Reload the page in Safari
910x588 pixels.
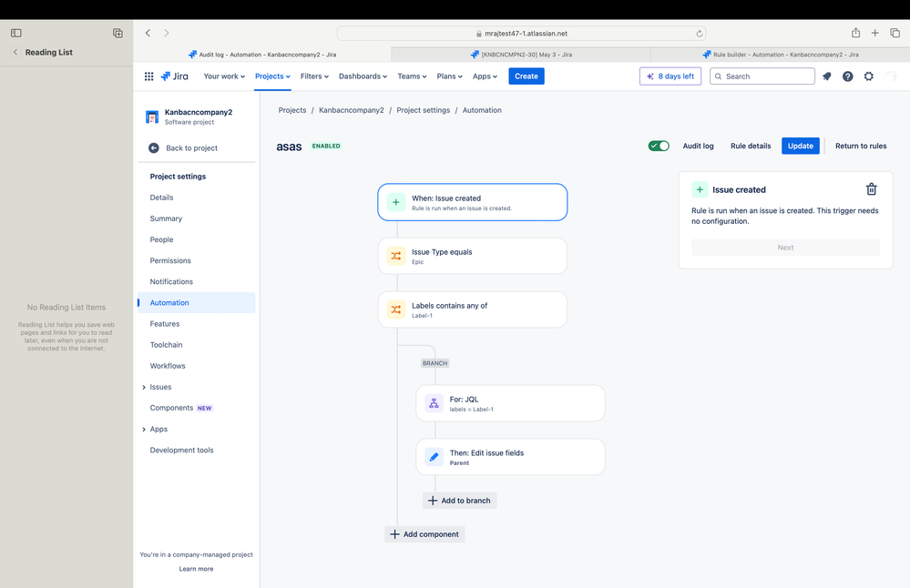tap(700, 34)
